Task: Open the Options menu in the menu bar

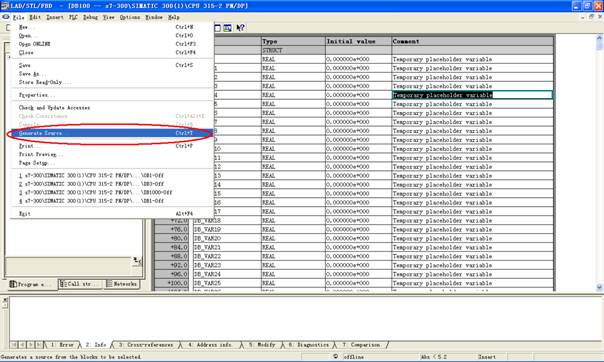Action: click(x=130, y=17)
